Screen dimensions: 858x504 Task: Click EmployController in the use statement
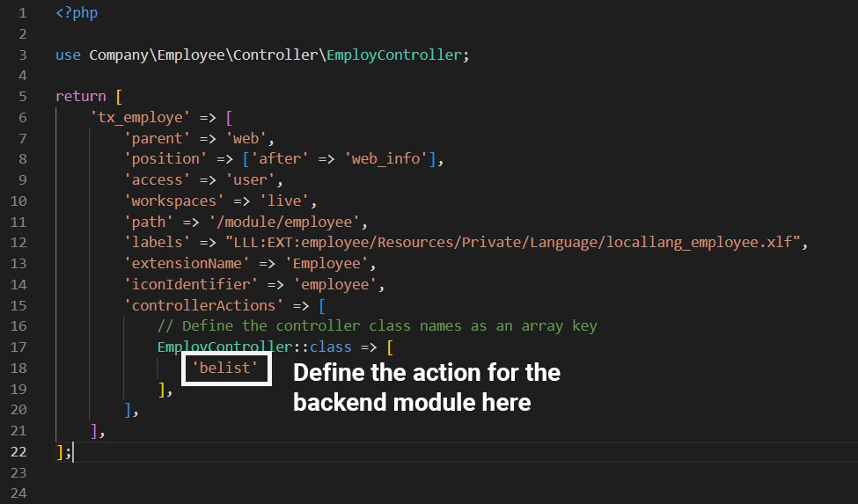click(x=394, y=55)
